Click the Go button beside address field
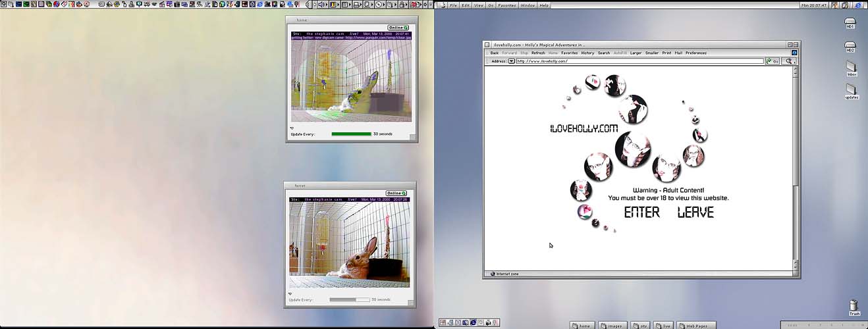Image resolution: width=868 pixels, height=329 pixels. pos(773,61)
